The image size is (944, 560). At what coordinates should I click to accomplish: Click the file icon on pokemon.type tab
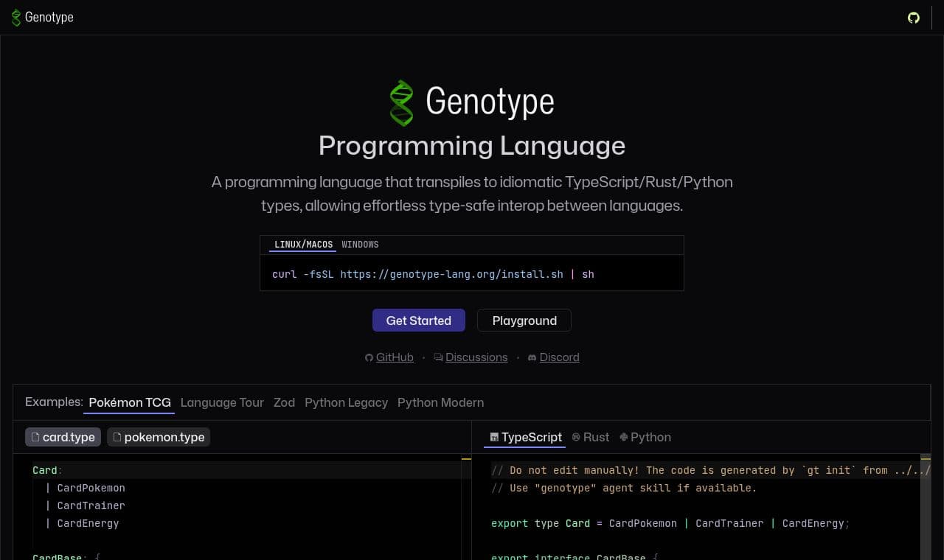pos(117,437)
